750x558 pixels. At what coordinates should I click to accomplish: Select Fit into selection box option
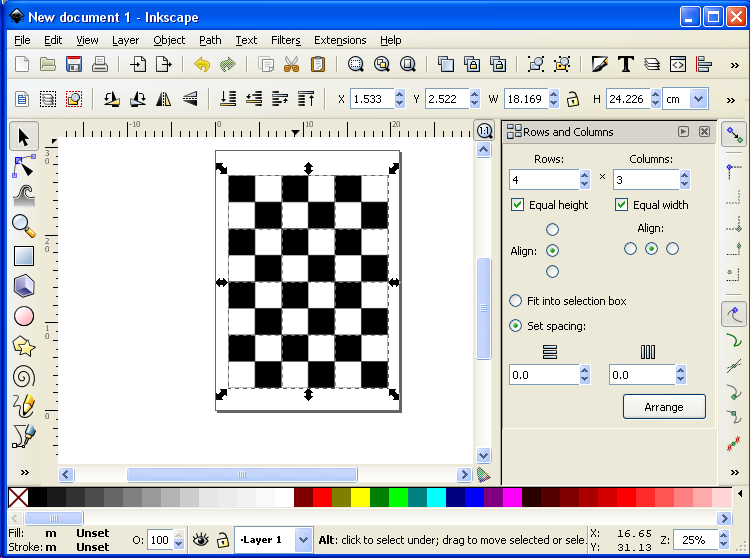pos(516,301)
